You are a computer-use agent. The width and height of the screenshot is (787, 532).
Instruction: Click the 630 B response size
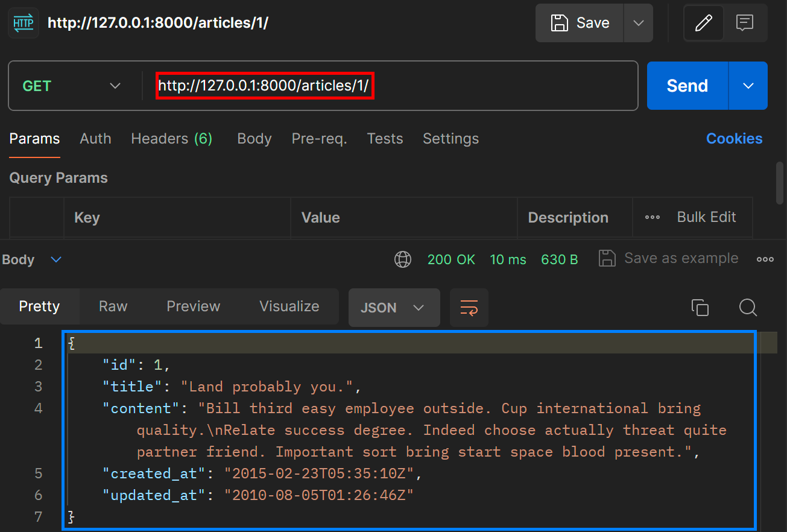coord(560,259)
